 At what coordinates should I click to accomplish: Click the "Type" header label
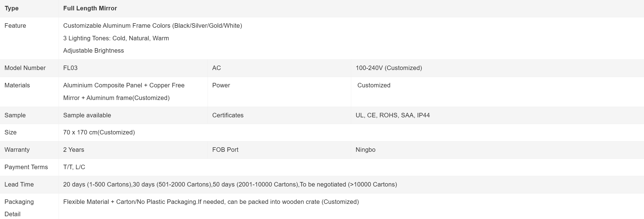click(x=12, y=8)
